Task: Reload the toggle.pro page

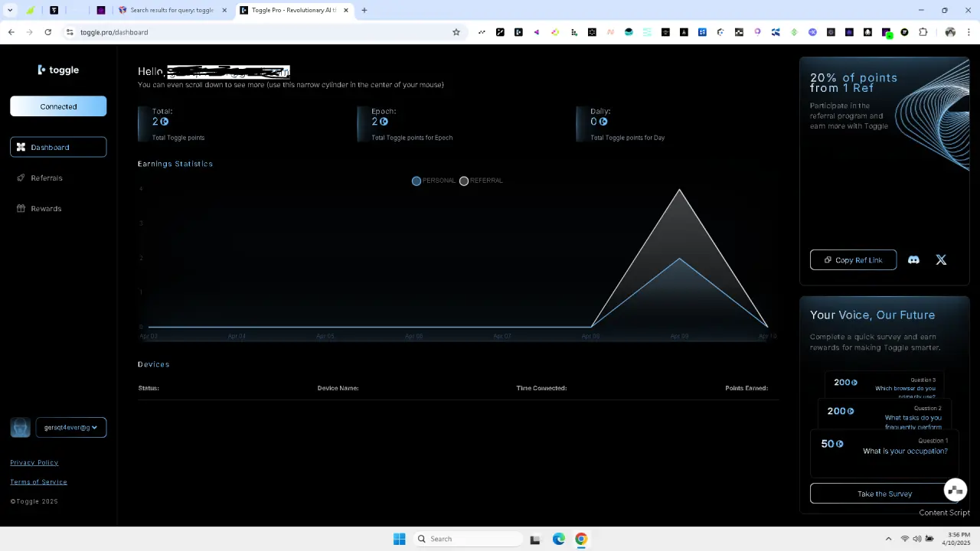Action: tap(47, 32)
